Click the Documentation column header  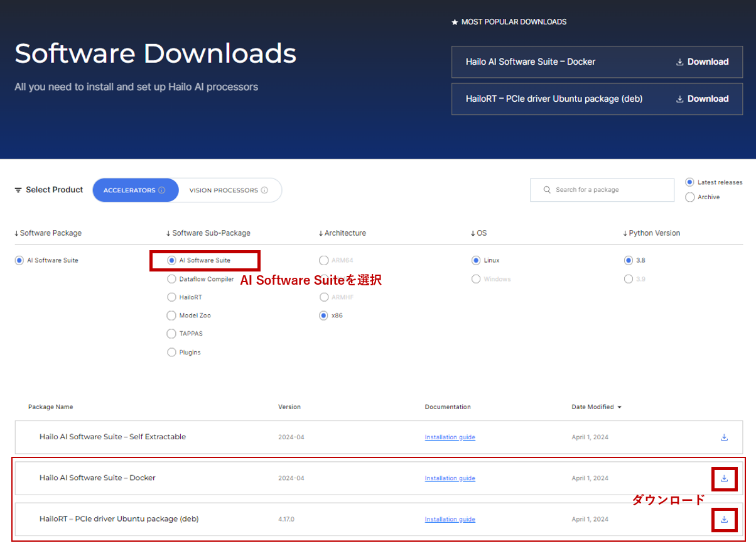click(x=448, y=407)
